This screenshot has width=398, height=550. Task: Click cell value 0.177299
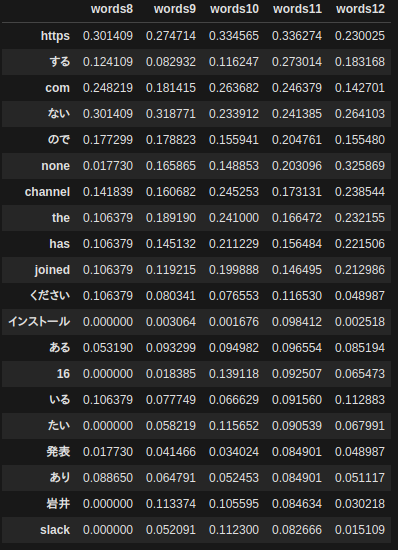tap(108, 140)
